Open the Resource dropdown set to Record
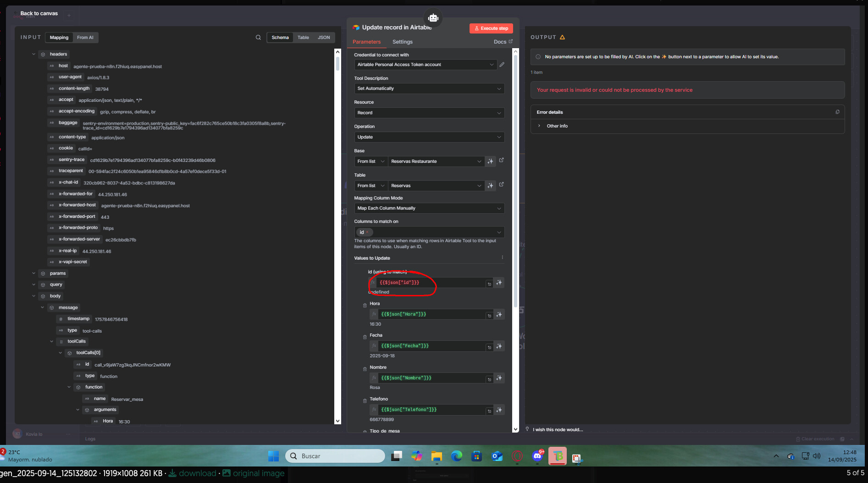The image size is (868, 483). (x=429, y=113)
